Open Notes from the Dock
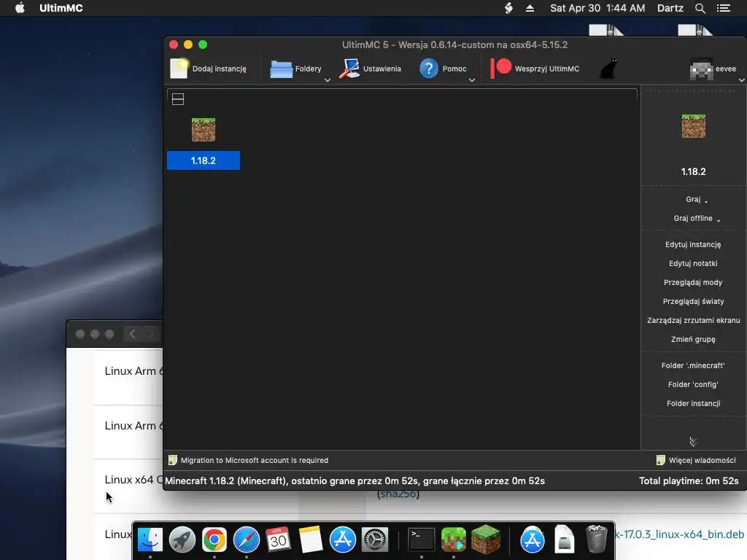The height and width of the screenshot is (560, 747). click(x=311, y=540)
